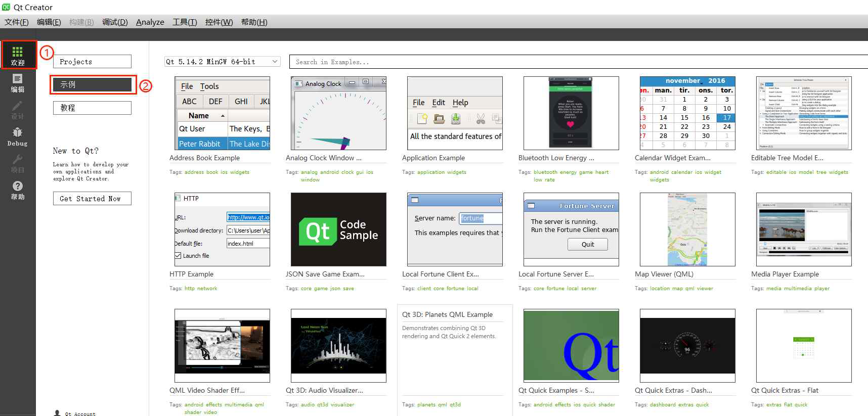The height and width of the screenshot is (416, 868).
Task: Open the HTTP Example thumbnail
Action: (222, 229)
